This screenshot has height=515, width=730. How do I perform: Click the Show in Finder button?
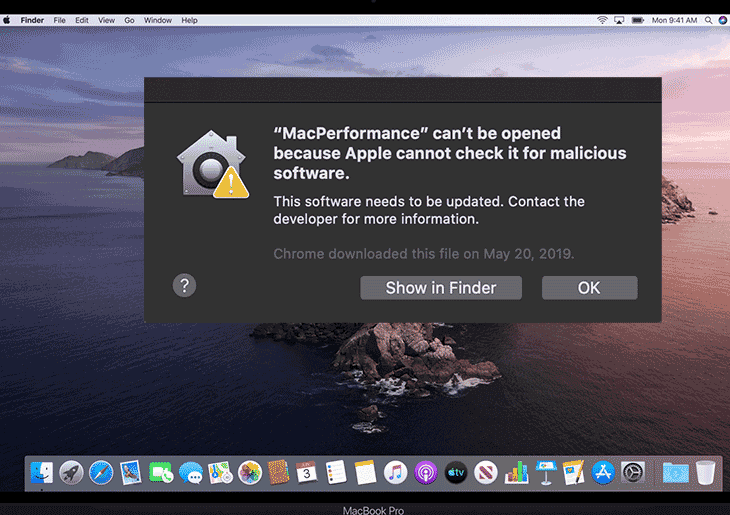tap(441, 288)
